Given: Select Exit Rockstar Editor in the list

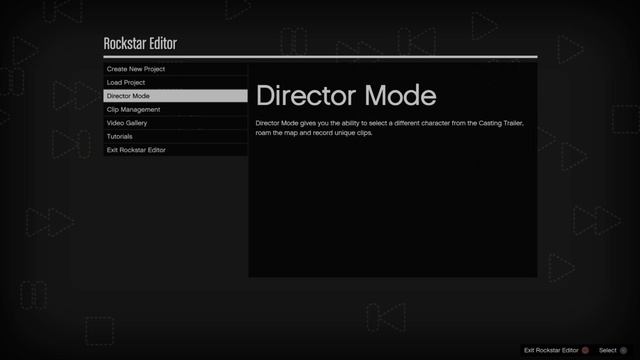Looking at the screenshot, I should click(175, 150).
